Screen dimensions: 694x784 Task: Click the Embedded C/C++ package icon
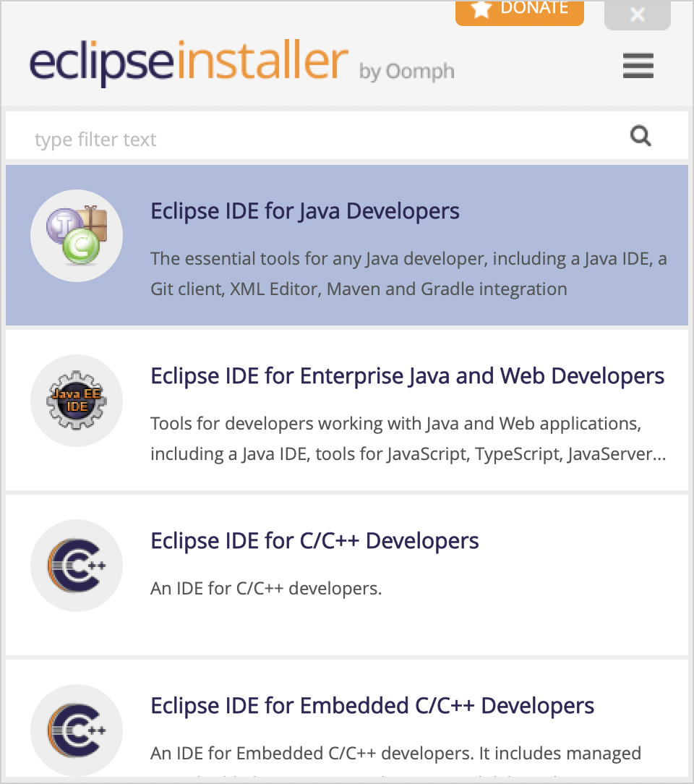click(77, 730)
